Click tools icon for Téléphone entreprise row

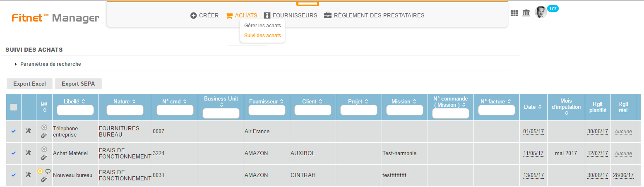(x=28, y=131)
